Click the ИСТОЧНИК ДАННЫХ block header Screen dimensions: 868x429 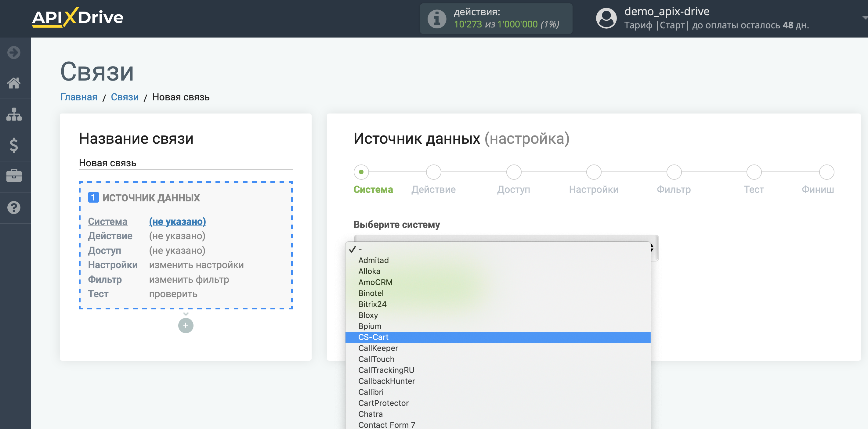[x=151, y=198]
